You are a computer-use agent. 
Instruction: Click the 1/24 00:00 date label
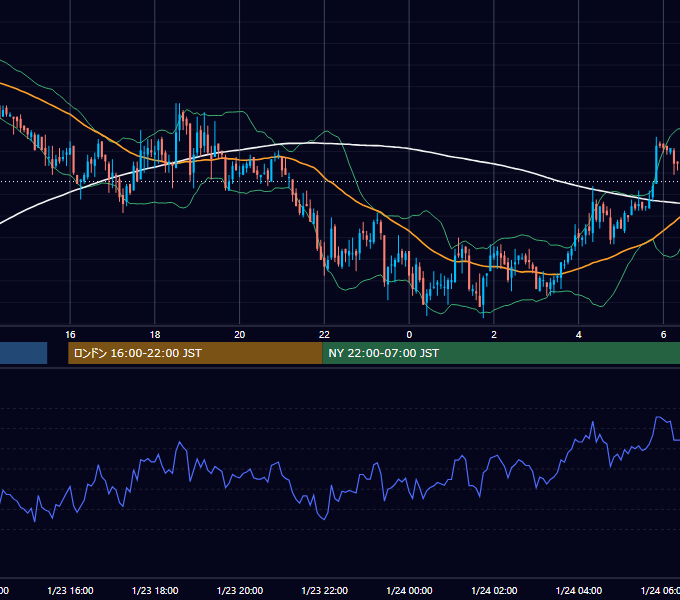409,590
